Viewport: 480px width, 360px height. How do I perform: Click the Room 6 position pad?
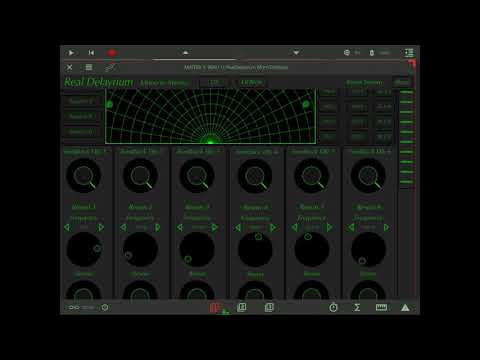coord(368,250)
